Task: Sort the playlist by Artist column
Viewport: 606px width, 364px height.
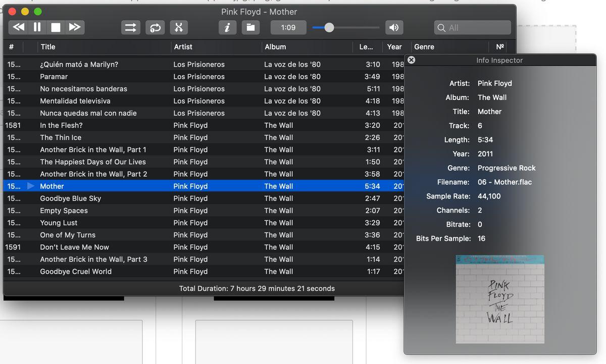Action: point(183,47)
